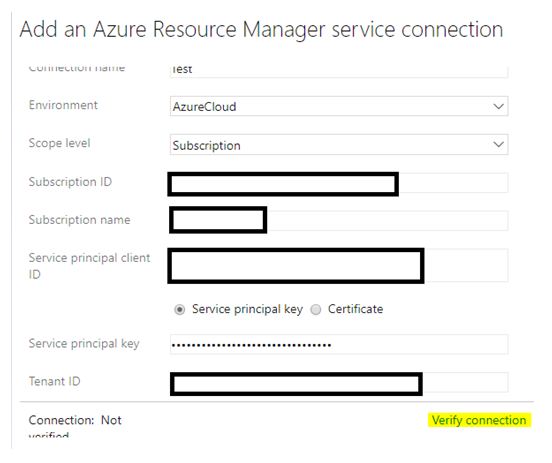Open the Environment dropdown chevron
The height and width of the screenshot is (463, 552).
[498, 106]
